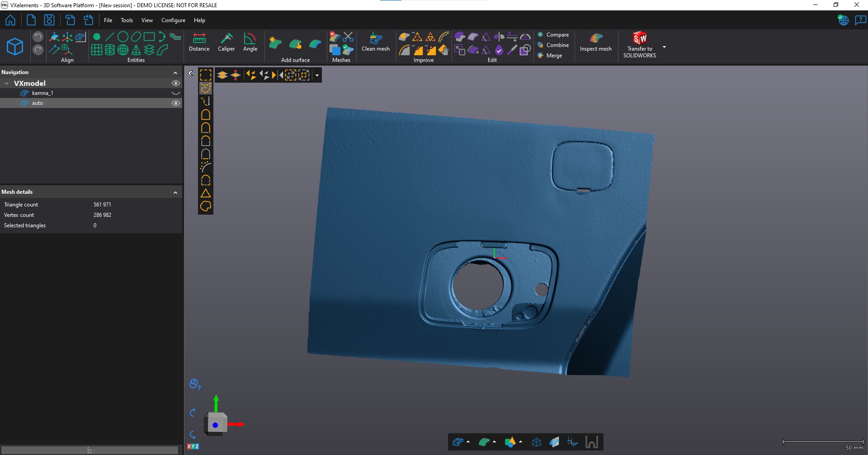The image size is (868, 455).
Task: Open the Tools menu
Action: coord(127,20)
